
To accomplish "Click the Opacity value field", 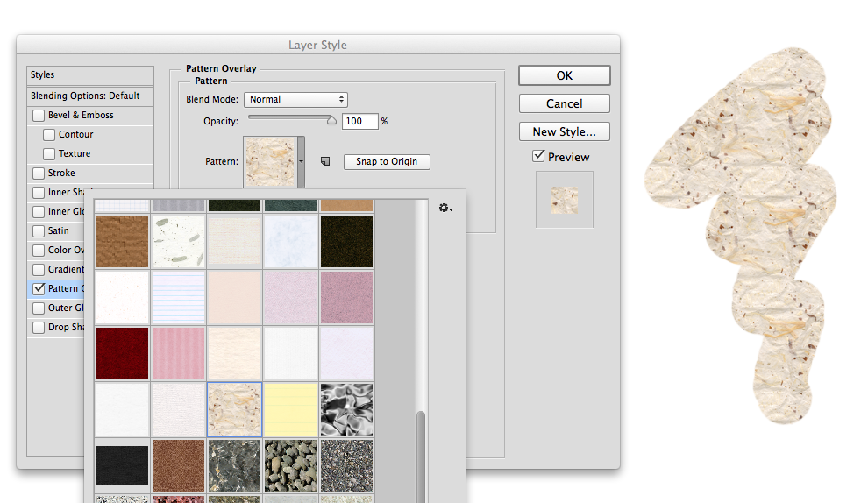I will pos(359,121).
